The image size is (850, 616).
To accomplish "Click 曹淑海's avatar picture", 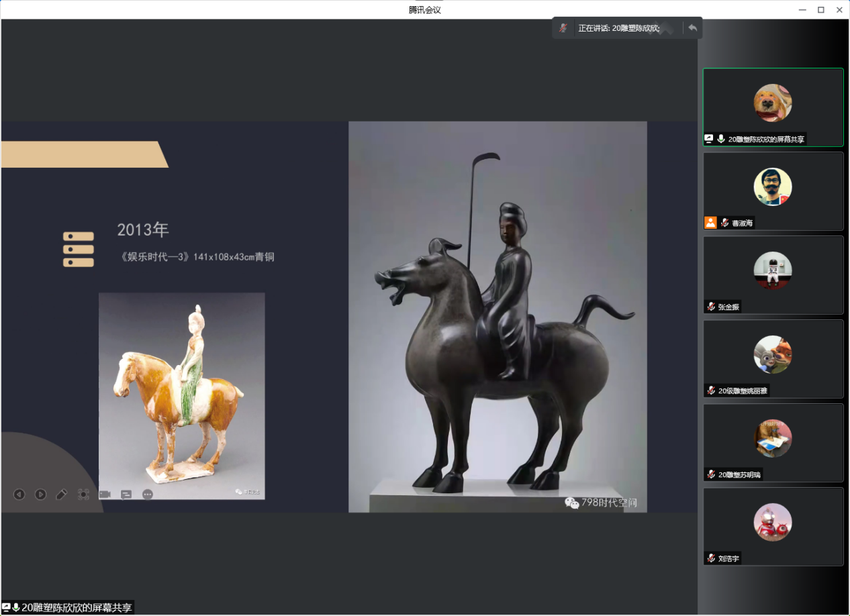I will [x=773, y=187].
